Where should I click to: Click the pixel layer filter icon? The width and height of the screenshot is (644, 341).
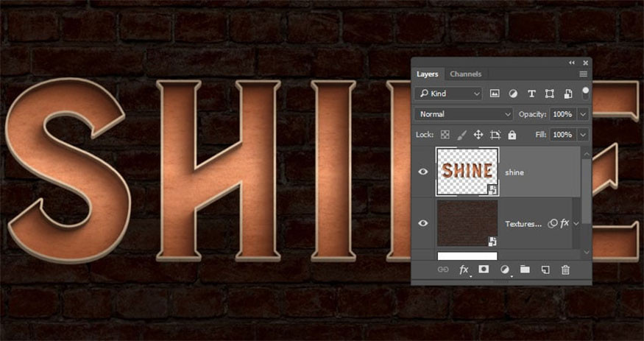pos(495,94)
